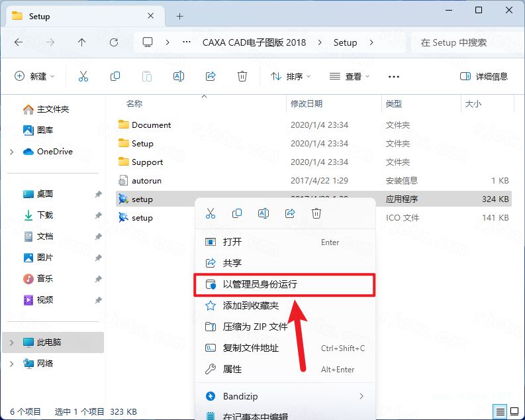Click the Copy icon in the toolbar
The image size is (525, 420).
click(115, 76)
